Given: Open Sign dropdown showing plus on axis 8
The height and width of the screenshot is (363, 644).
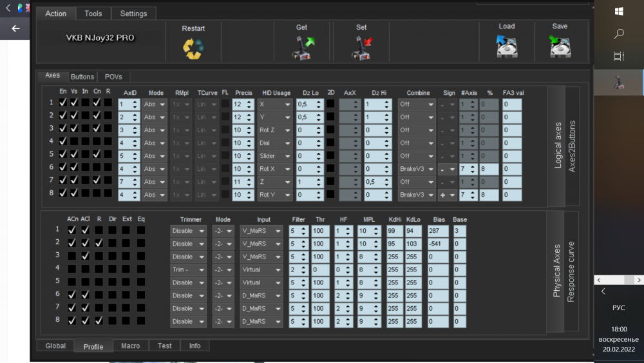Looking at the screenshot, I should 448,195.
